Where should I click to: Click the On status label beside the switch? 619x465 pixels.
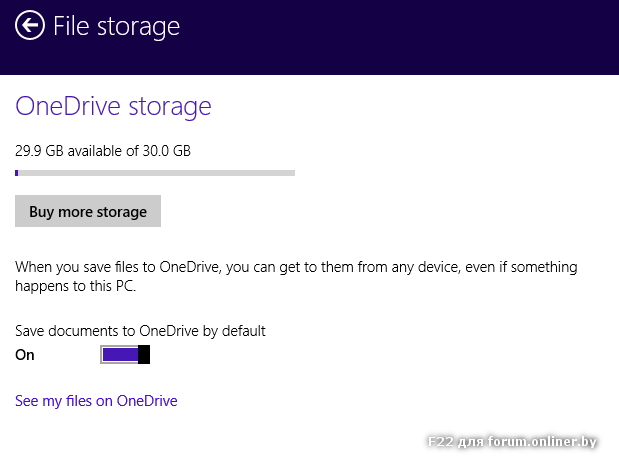pos(25,355)
